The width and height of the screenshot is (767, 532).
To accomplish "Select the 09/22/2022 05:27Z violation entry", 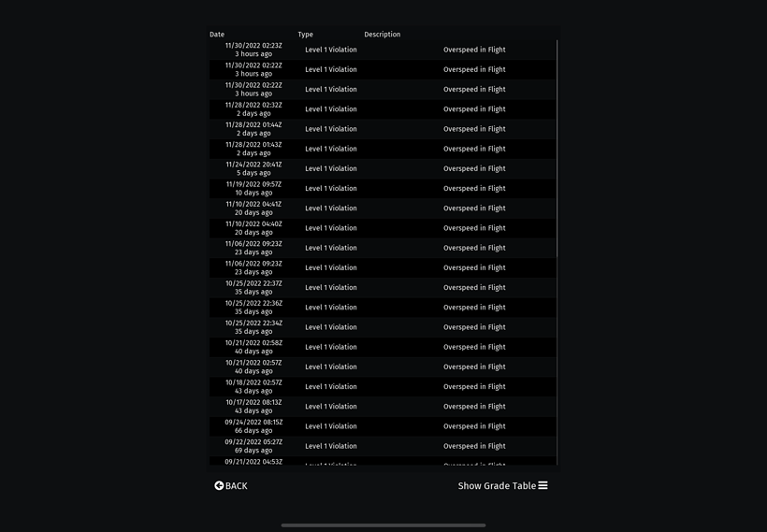I will click(x=383, y=446).
